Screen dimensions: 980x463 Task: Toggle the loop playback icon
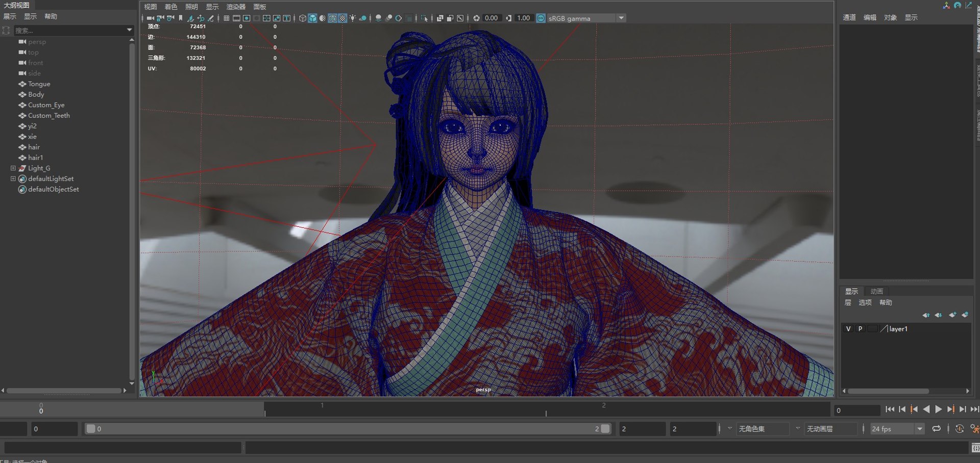[x=936, y=429]
